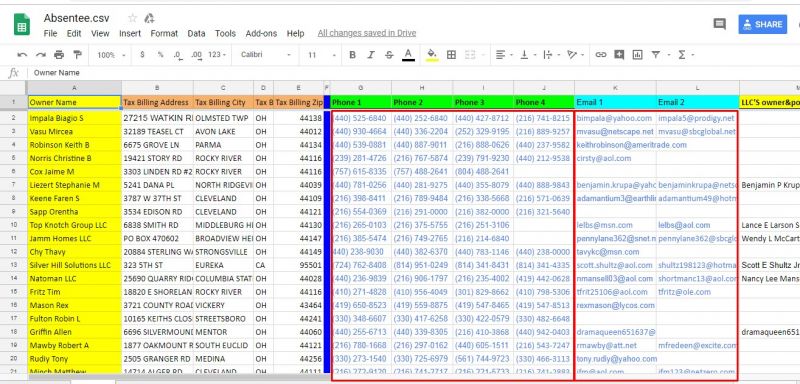Select the Email 1 header cell
Image resolution: width=800 pixels, height=384 pixels.
(x=615, y=102)
